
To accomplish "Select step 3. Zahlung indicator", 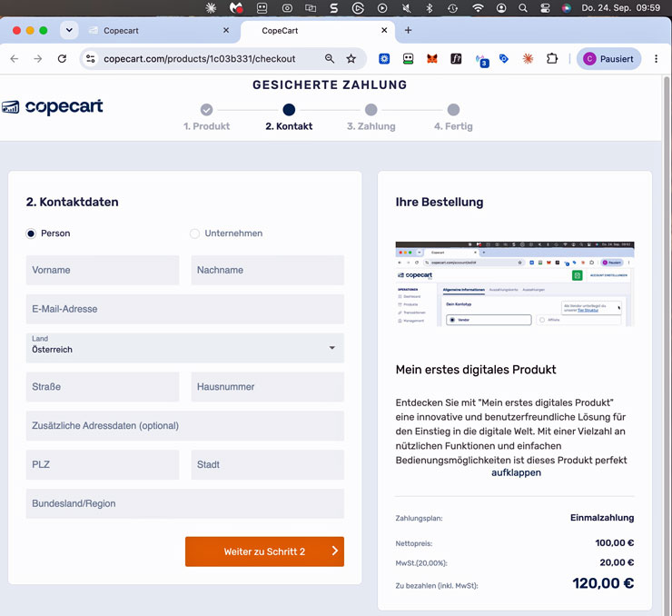I will 371,117.
